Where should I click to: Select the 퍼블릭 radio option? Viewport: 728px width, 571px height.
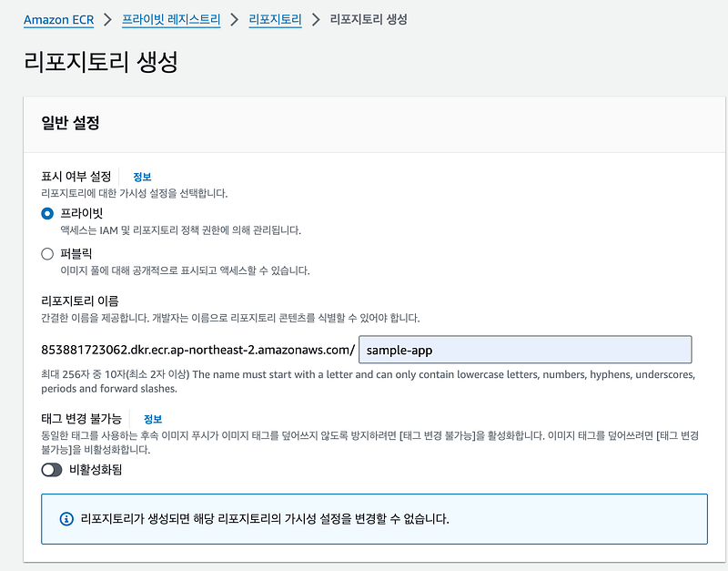47,254
